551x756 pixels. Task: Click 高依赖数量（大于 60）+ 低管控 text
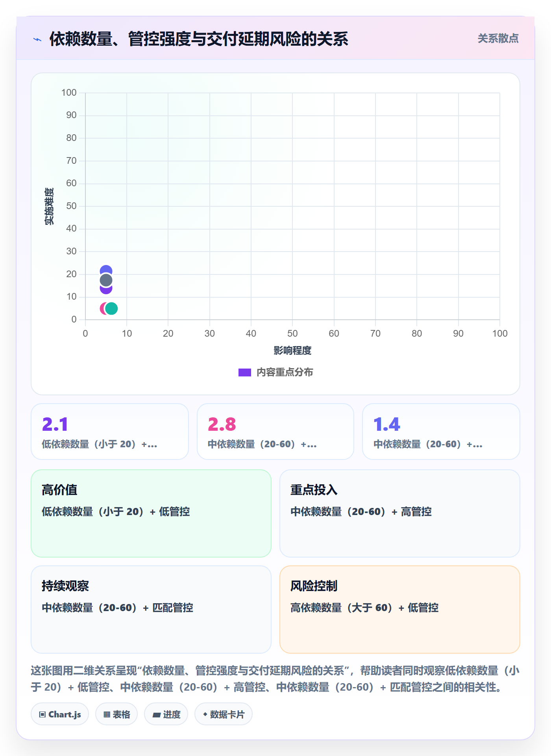coord(364,608)
